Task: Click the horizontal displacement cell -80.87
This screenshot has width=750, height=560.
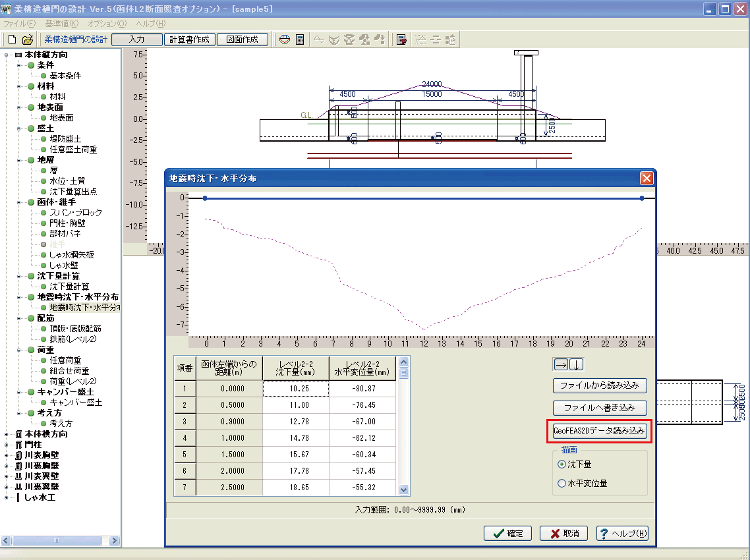Action: (362, 389)
